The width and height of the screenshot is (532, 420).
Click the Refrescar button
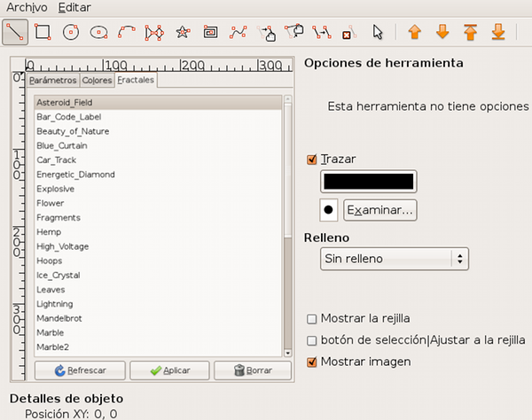(x=80, y=370)
